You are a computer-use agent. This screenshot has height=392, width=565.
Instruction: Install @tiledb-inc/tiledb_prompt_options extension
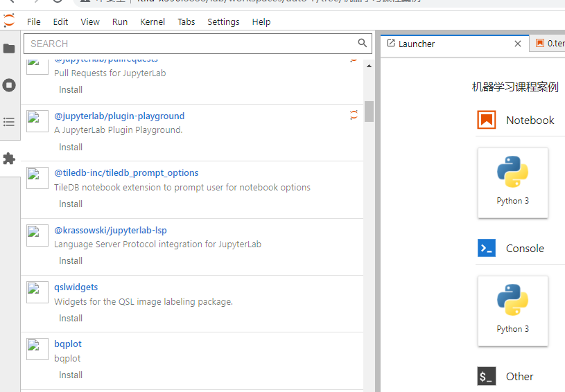point(71,204)
